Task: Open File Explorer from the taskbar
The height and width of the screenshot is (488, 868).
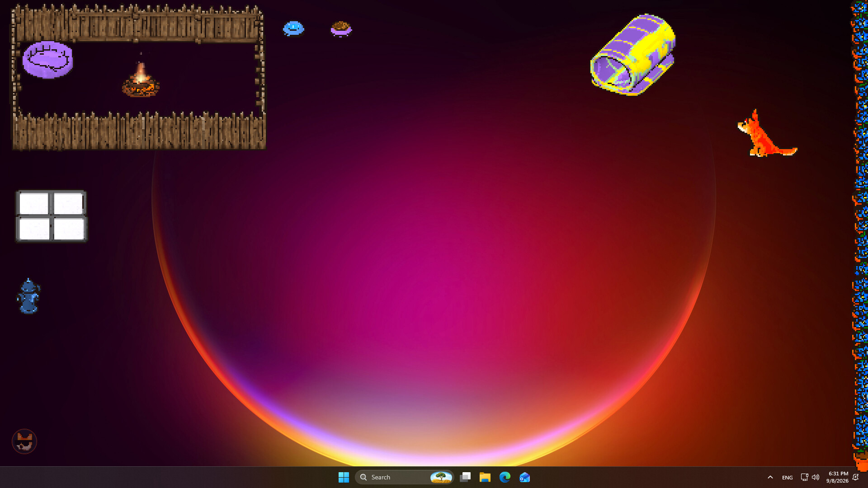Action: pyautogui.click(x=485, y=477)
